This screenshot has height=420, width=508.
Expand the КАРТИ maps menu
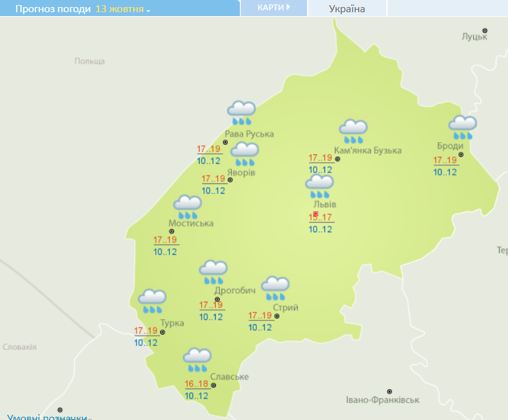coord(273,8)
